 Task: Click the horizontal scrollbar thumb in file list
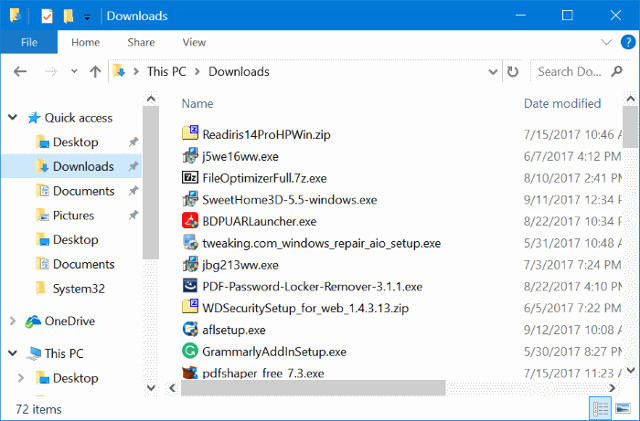click(313, 388)
